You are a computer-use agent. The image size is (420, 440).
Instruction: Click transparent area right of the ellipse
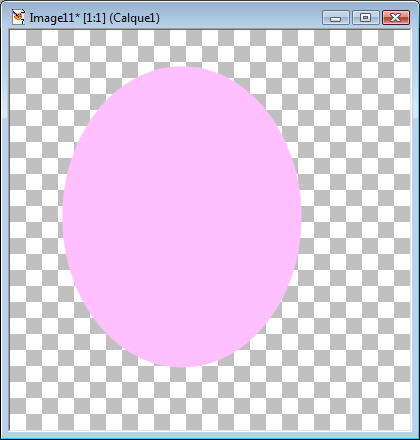[x=356, y=217]
